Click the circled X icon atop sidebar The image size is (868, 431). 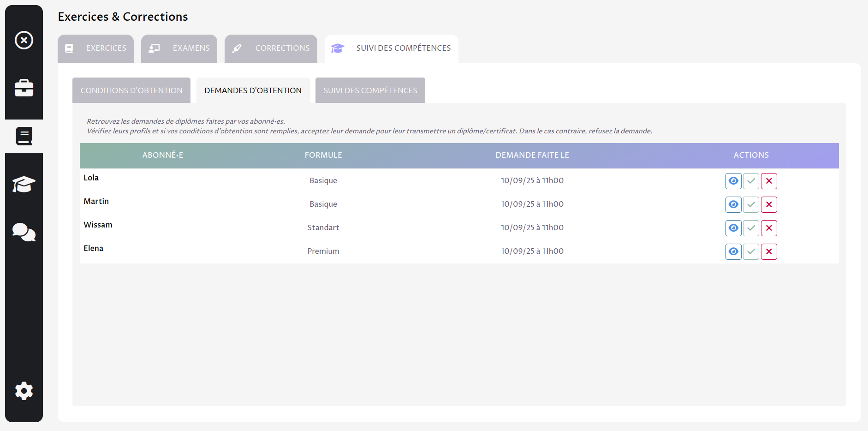[x=24, y=40]
